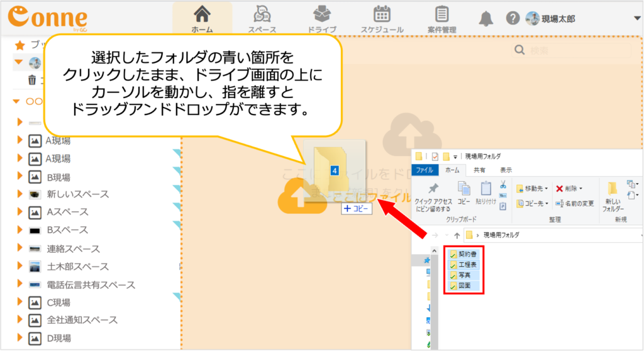Image resolution: width=644 pixels, height=351 pixels.
Task: Switch to the 共有 ribbon tab
Action: pyautogui.click(x=479, y=170)
